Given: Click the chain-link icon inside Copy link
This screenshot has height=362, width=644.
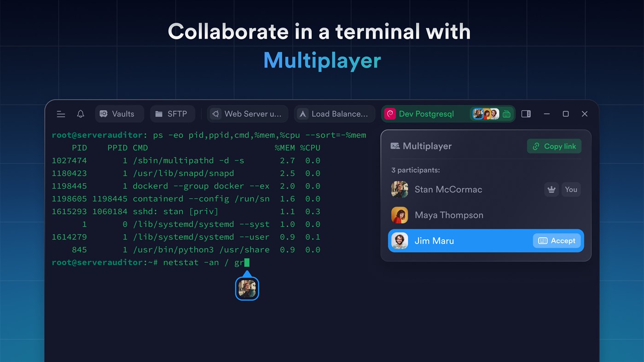Looking at the screenshot, I should click(536, 146).
